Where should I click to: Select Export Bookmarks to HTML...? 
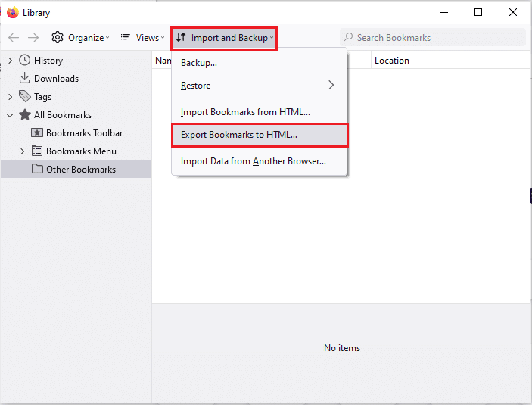260,135
